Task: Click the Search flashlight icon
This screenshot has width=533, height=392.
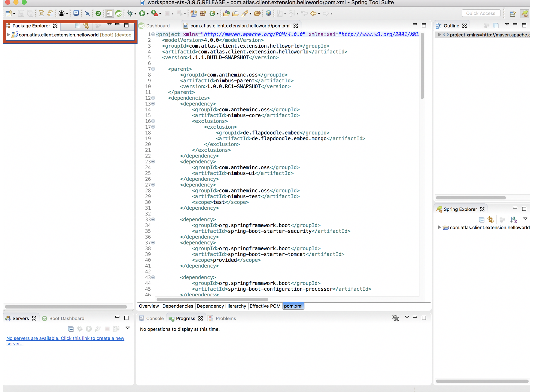Action: point(245,13)
